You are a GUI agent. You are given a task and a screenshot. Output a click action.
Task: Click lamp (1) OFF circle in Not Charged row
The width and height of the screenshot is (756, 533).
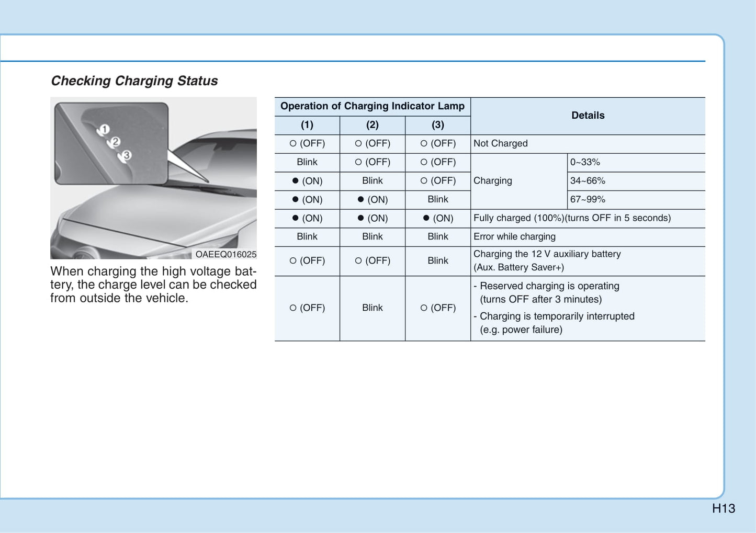point(293,143)
